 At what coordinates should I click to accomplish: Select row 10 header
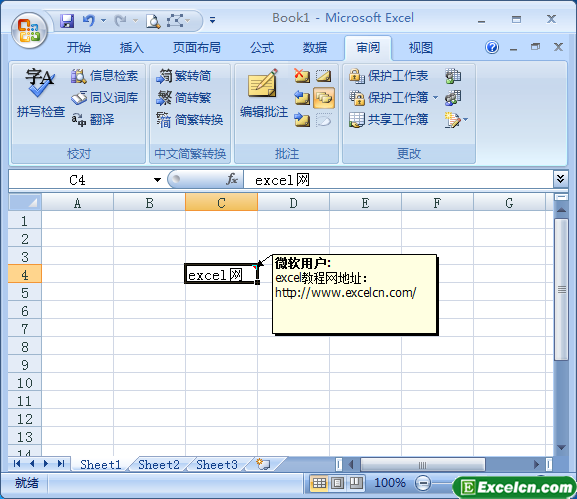(25, 383)
